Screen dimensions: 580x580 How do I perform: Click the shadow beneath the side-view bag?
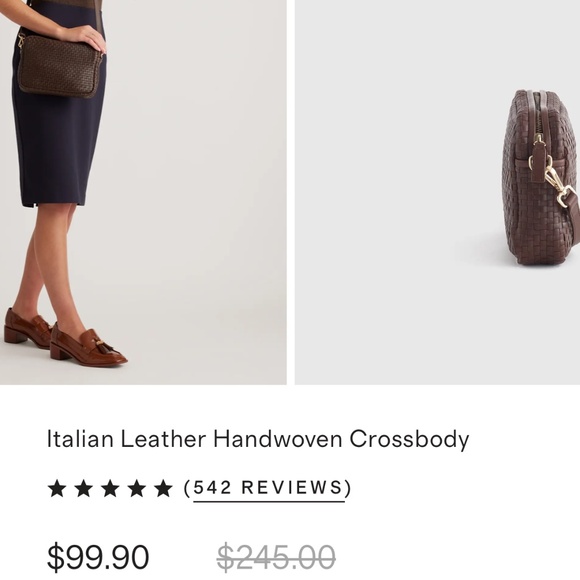pos(481,253)
